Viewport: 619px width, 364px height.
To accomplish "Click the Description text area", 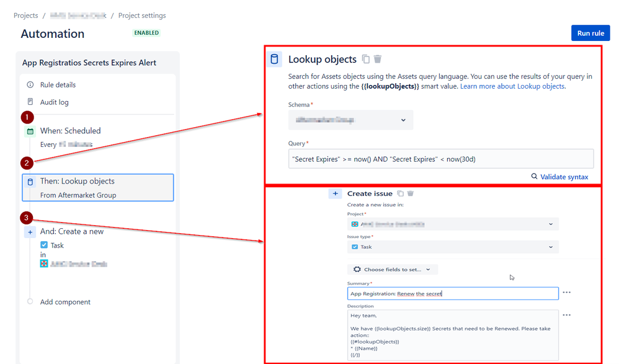I will click(x=453, y=335).
